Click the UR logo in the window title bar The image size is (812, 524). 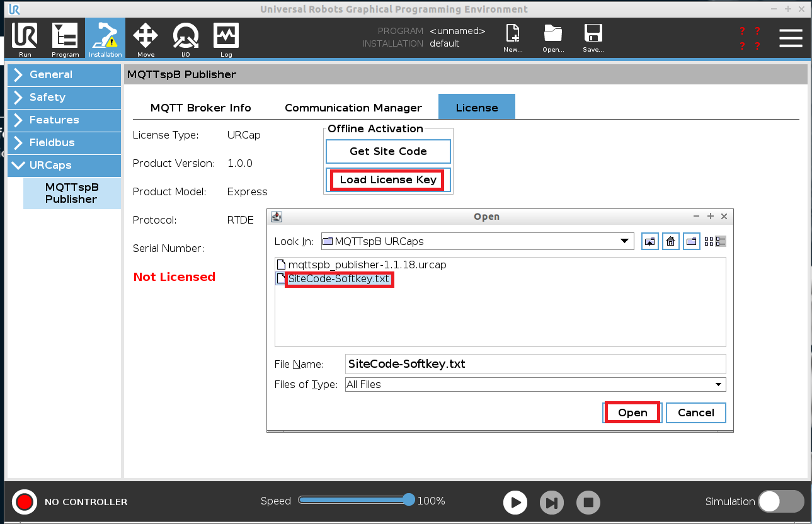pos(14,9)
